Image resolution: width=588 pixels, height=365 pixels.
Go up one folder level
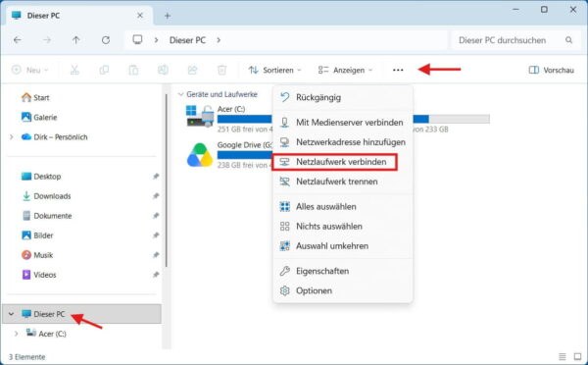point(76,40)
